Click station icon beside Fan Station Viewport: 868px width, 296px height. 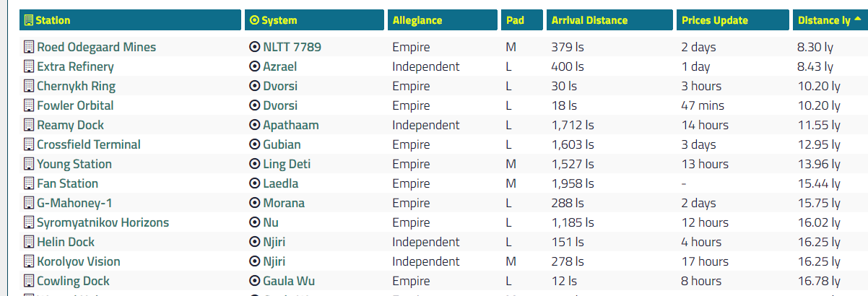click(29, 183)
